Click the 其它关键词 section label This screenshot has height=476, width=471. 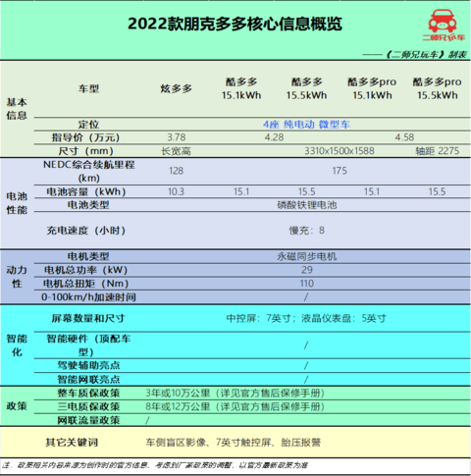[72, 443]
